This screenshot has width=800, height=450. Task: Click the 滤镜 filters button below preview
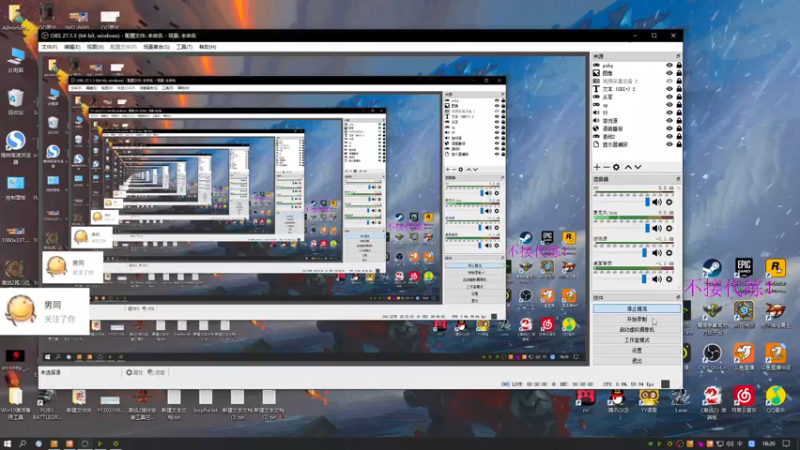[156, 372]
